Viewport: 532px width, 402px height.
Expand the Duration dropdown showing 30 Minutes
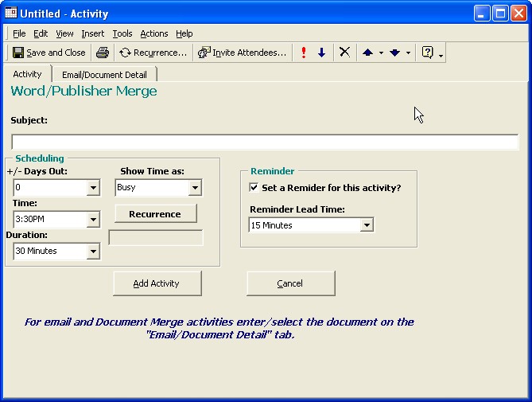(x=92, y=252)
